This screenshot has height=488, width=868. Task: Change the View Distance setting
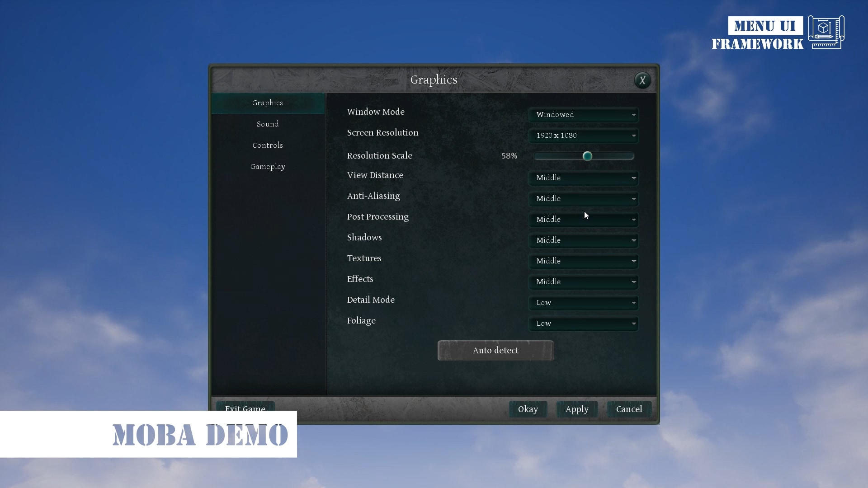point(584,178)
